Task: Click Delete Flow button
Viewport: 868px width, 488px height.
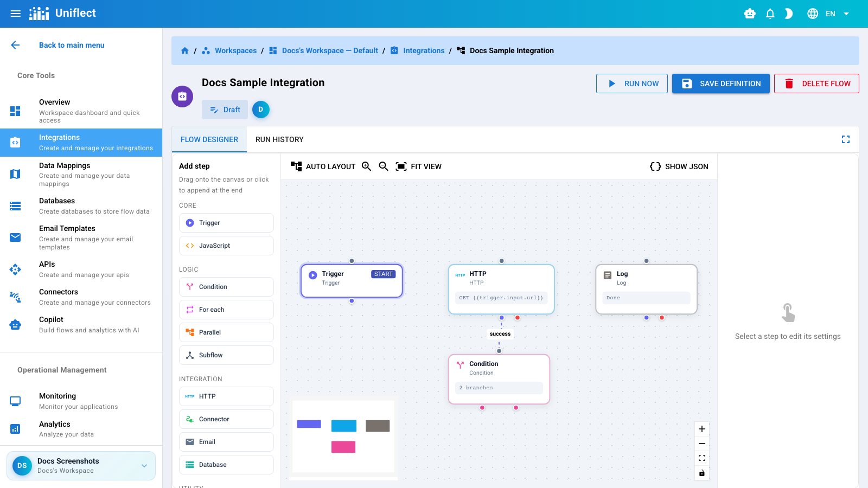Action: (816, 84)
